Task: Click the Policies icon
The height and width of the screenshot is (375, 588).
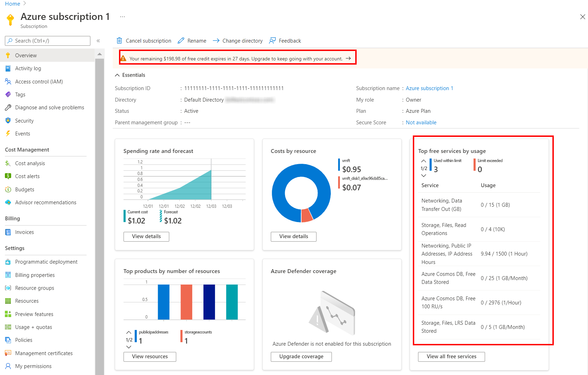Action: click(8, 340)
